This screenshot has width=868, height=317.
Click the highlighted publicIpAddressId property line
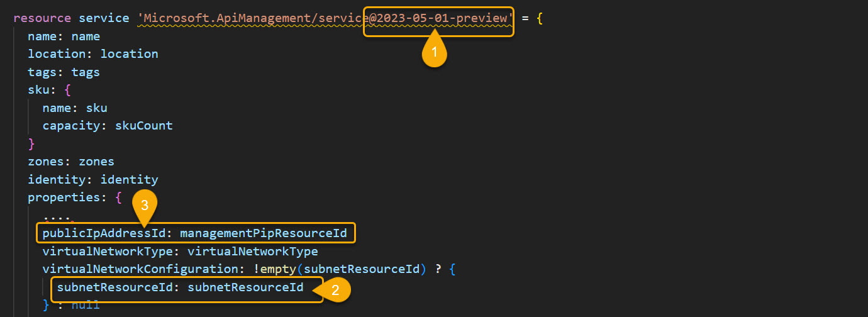(x=195, y=234)
